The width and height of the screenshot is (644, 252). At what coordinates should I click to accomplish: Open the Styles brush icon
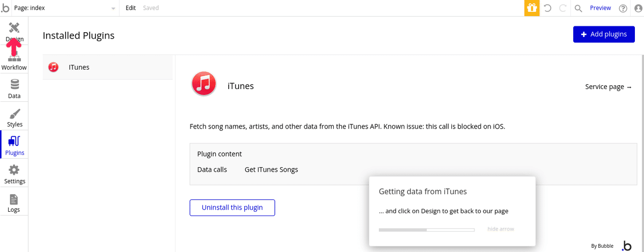click(x=14, y=117)
